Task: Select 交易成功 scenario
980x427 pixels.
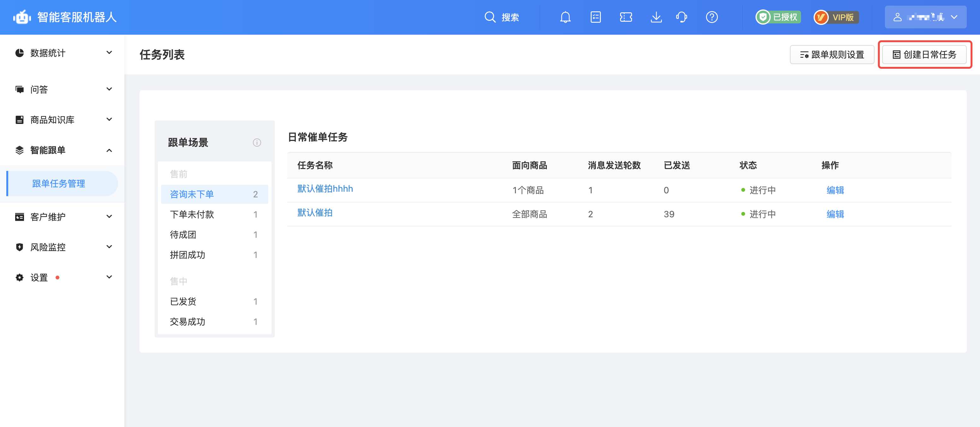Action: (214, 321)
